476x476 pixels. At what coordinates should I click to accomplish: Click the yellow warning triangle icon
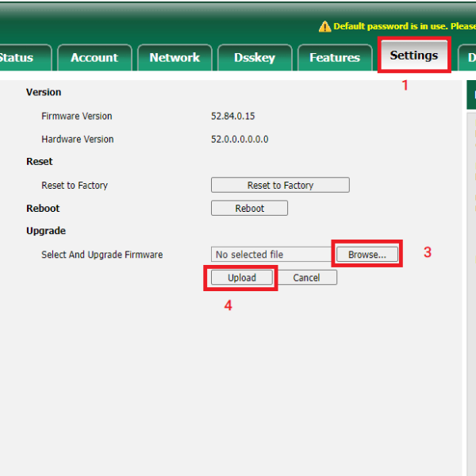(x=324, y=26)
